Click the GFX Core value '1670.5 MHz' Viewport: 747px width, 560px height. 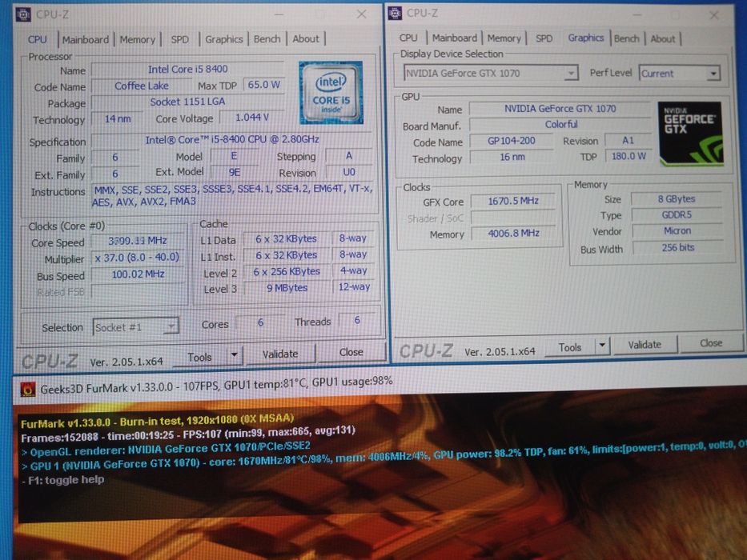513,201
